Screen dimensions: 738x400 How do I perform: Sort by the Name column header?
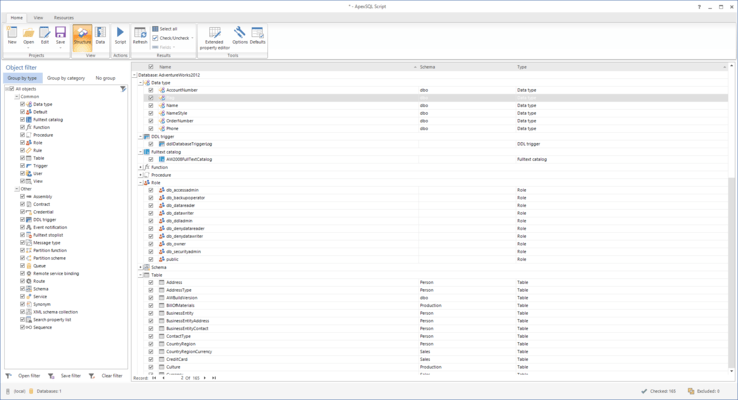coord(287,67)
